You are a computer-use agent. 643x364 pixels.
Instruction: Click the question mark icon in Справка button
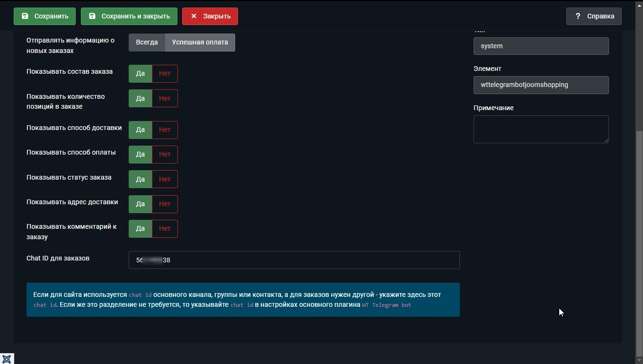click(x=578, y=16)
